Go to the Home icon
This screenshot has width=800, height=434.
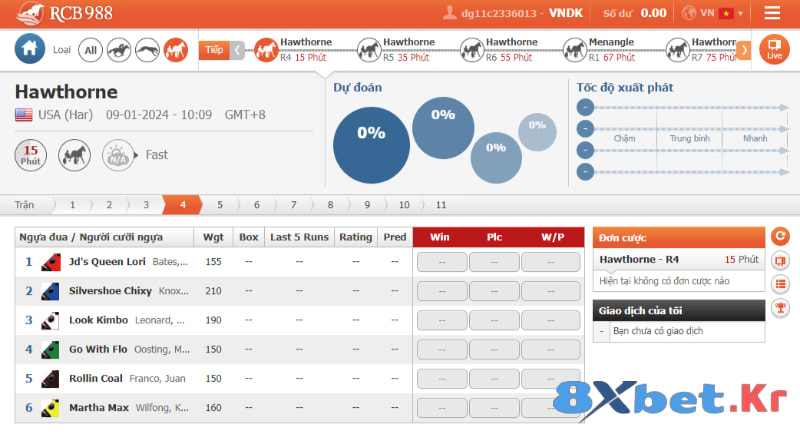coord(30,48)
